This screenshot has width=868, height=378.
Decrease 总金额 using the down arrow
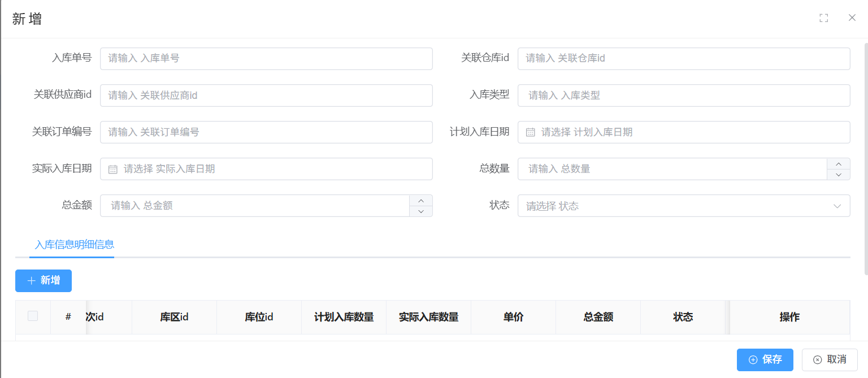[420, 211]
